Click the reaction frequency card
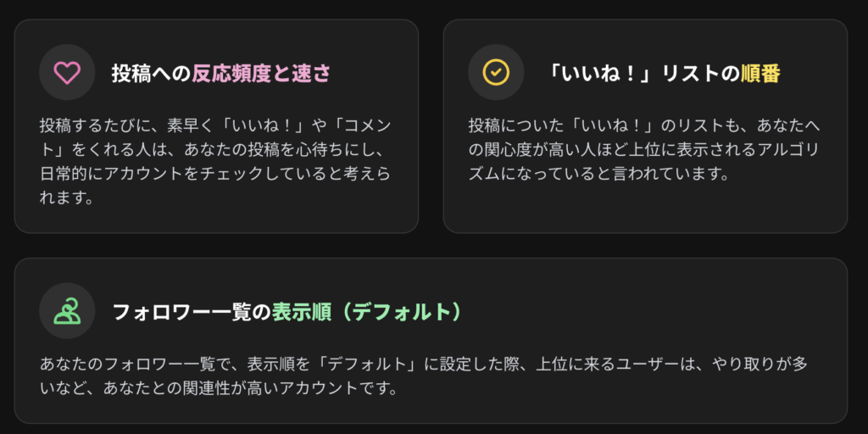 tap(216, 126)
